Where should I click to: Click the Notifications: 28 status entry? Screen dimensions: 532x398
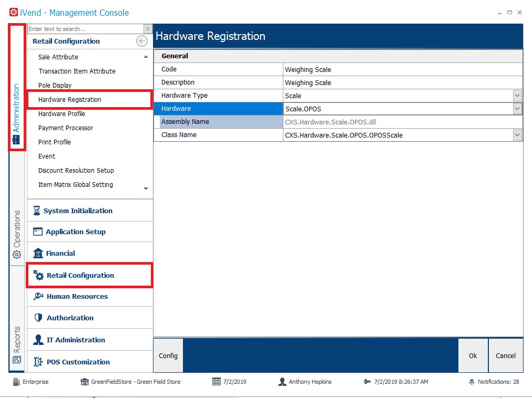[x=494, y=382]
